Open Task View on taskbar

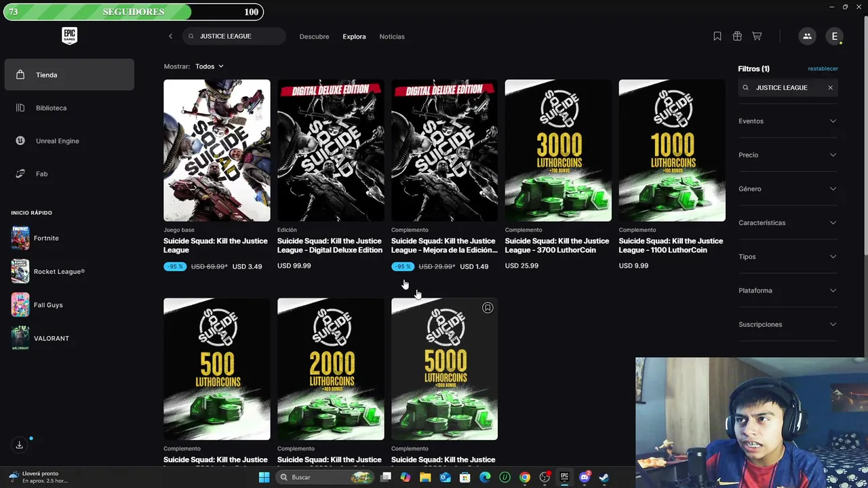386,477
